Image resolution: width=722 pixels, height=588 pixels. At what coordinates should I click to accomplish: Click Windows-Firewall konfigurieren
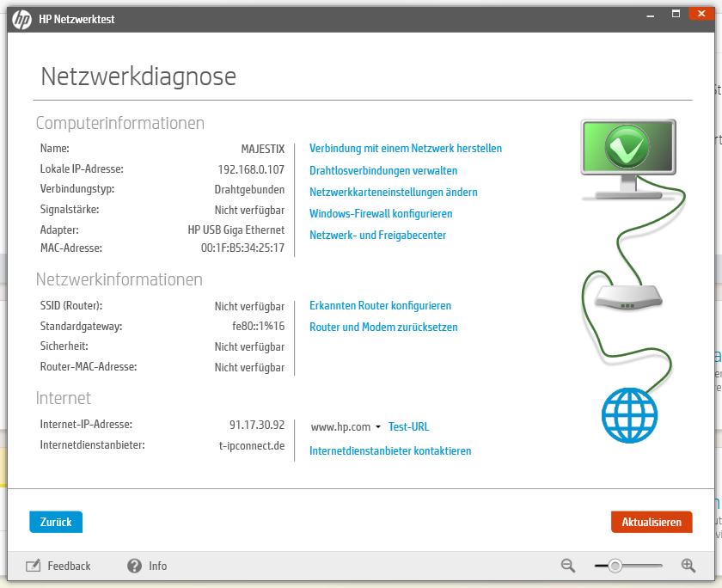click(380, 213)
